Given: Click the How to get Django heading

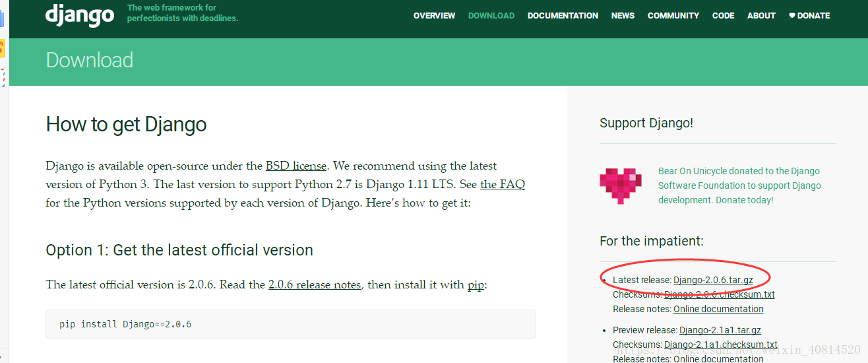Looking at the screenshot, I should pyautogui.click(x=126, y=124).
